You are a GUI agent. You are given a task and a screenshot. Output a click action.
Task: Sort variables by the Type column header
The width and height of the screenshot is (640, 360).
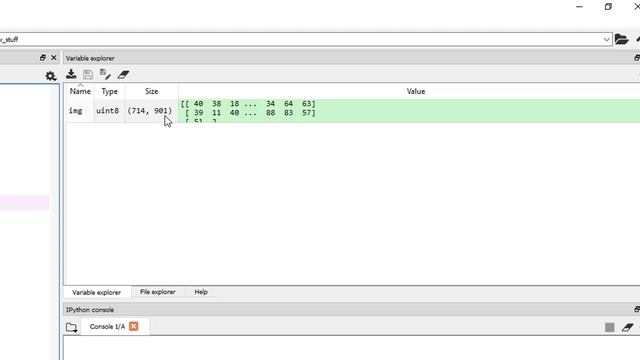pyautogui.click(x=109, y=91)
